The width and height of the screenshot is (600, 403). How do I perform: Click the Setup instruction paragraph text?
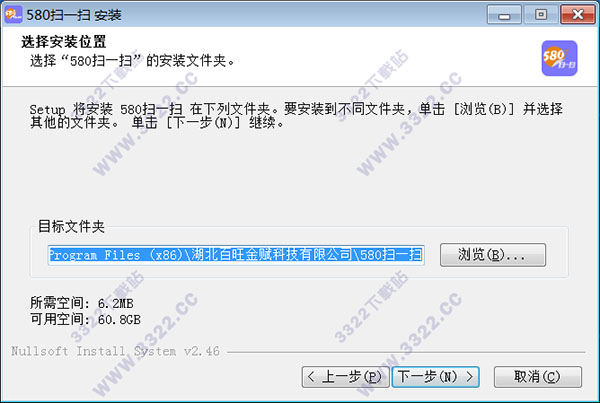(x=296, y=116)
